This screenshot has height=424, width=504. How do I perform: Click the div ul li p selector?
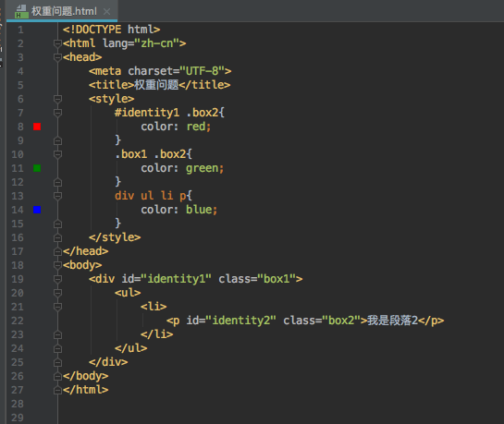(150, 196)
